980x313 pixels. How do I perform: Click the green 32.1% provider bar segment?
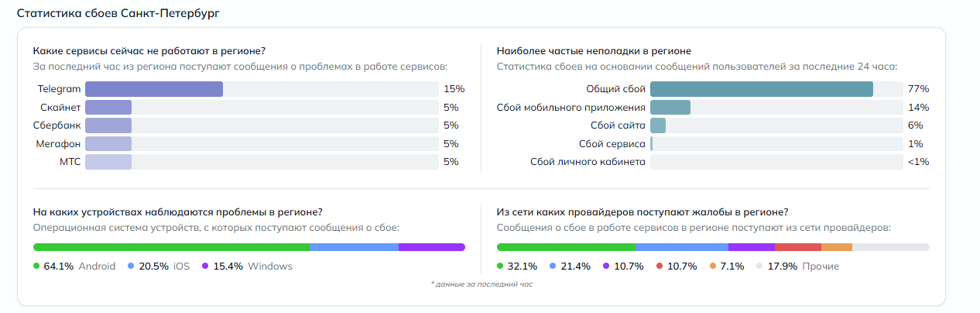[566, 247]
